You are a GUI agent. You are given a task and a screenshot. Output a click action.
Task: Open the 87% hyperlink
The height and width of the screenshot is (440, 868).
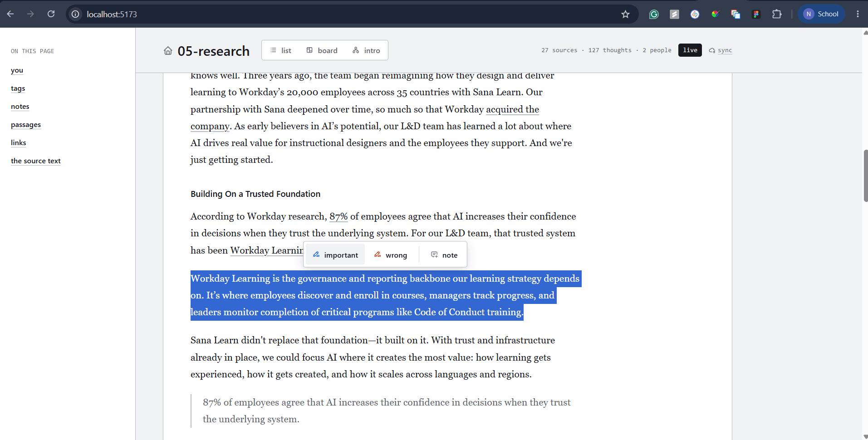point(338,216)
